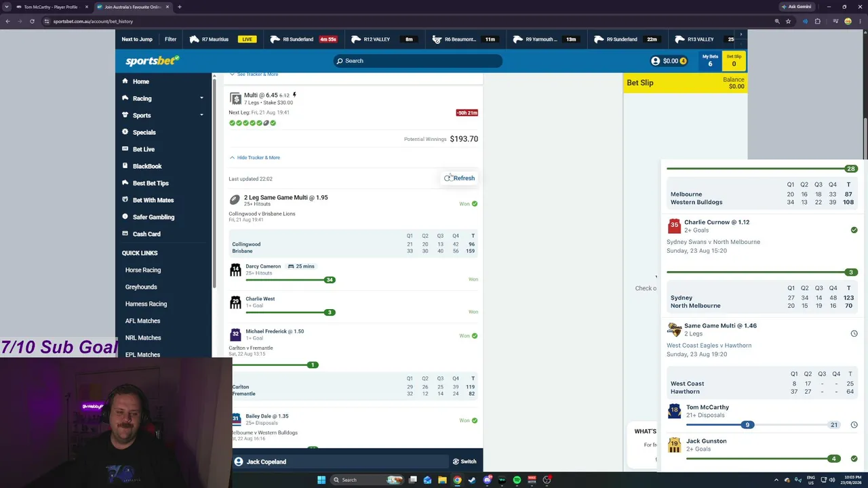Click Tom McCarthy's 21+ Disposals progress bar
The height and width of the screenshot is (488, 868).
(763, 424)
